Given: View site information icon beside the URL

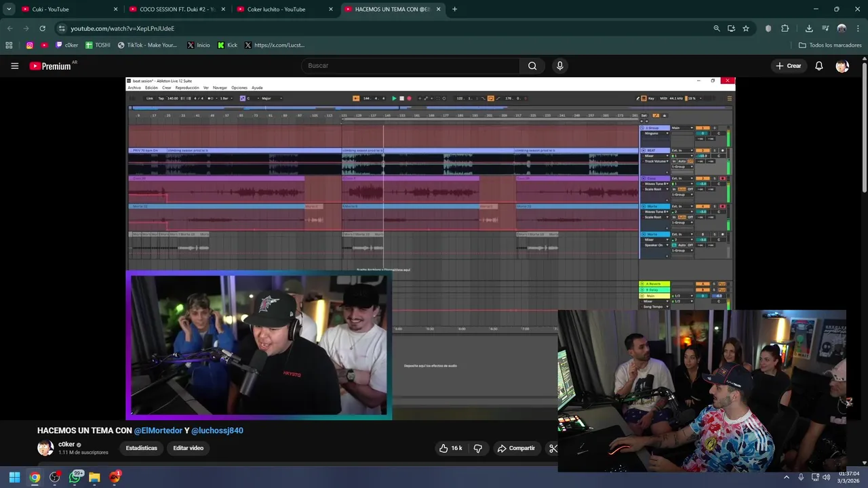Looking at the screenshot, I should tap(62, 28).
